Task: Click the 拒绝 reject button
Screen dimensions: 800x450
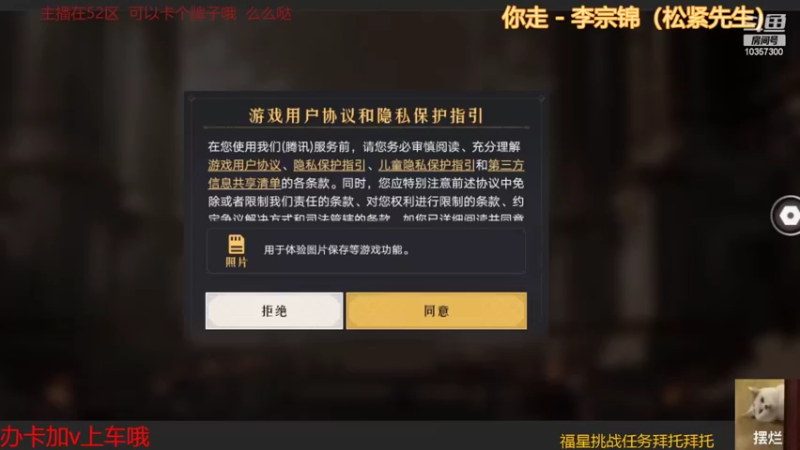Action: tap(274, 311)
